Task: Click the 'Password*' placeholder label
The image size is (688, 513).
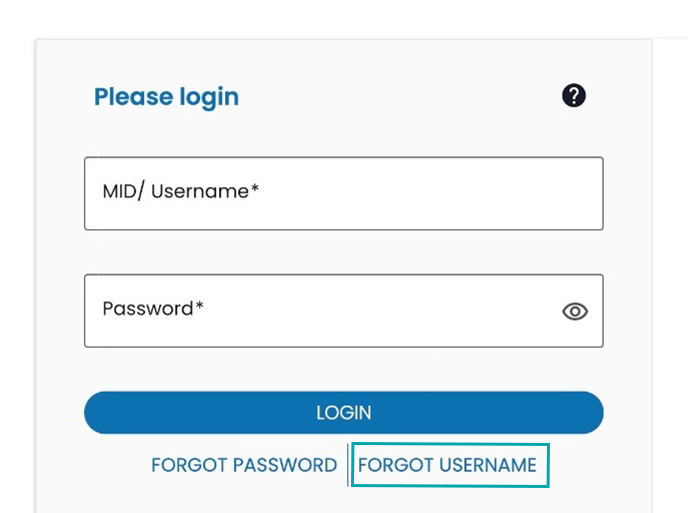Action: 153,308
